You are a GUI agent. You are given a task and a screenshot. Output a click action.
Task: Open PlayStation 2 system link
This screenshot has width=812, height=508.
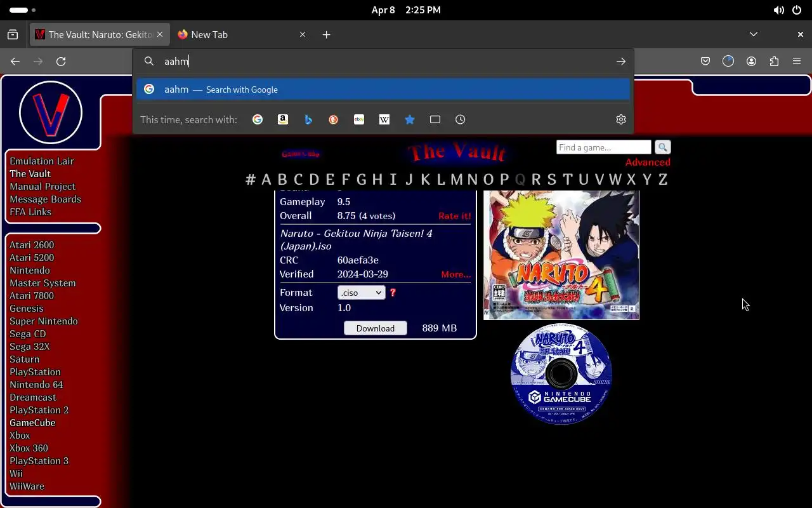point(39,410)
